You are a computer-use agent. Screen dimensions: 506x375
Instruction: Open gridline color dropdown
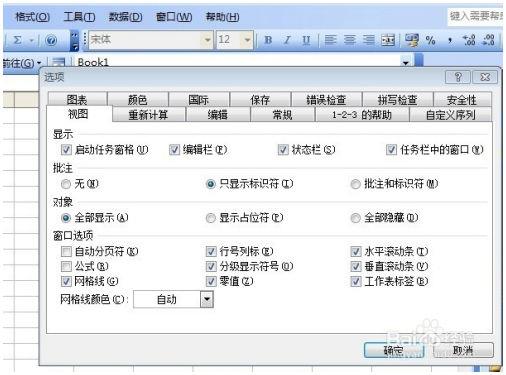207,299
